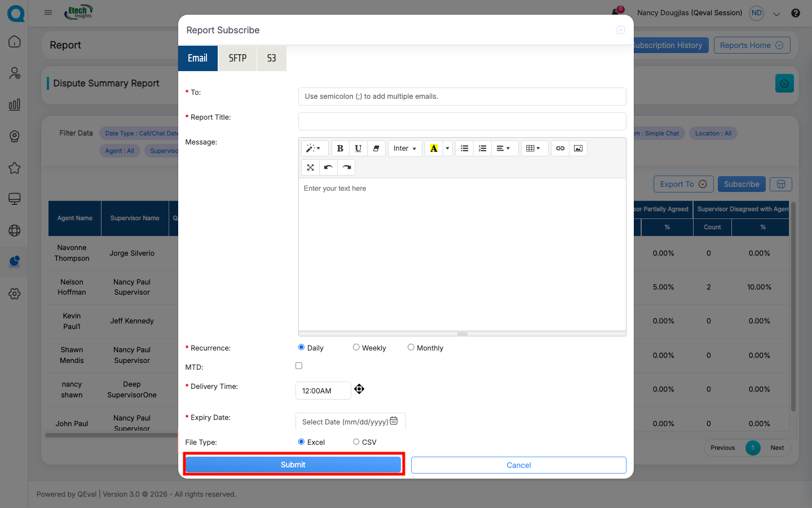Toggle the unordered bullet list
The image size is (812, 508).
click(x=464, y=148)
